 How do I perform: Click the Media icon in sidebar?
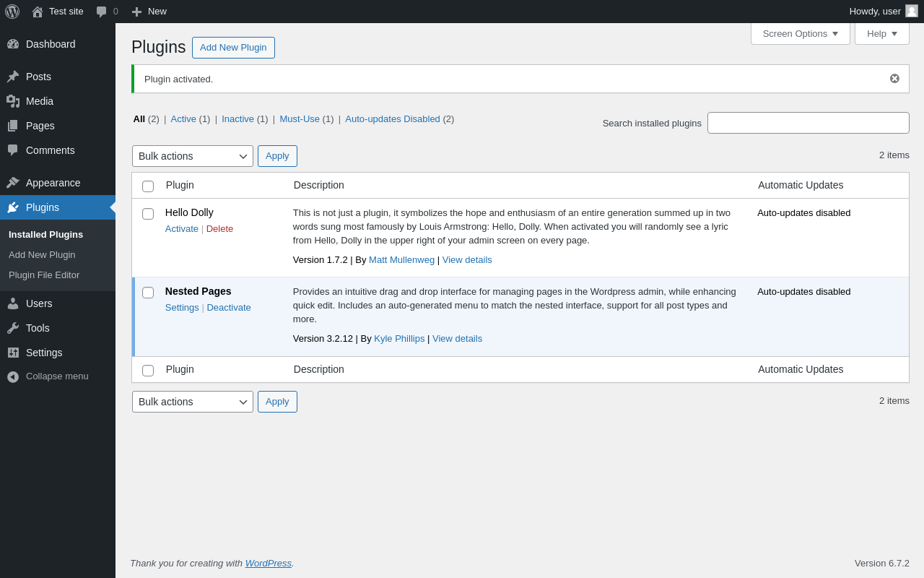pyautogui.click(x=13, y=101)
